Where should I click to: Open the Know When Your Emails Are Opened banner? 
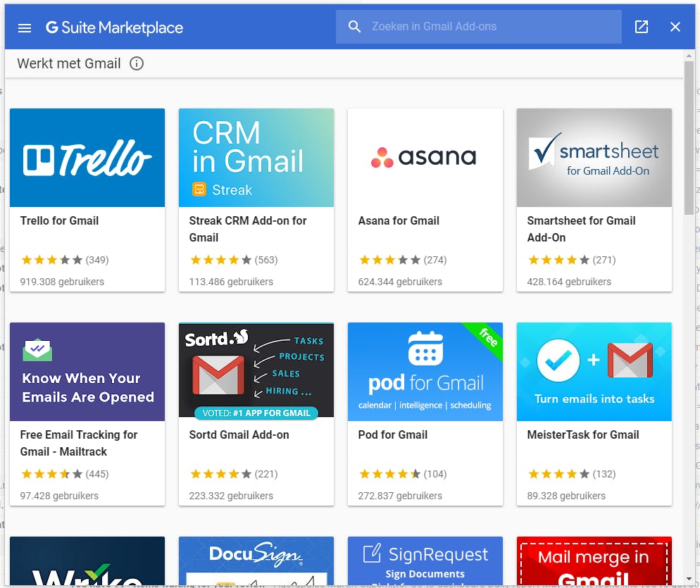[x=87, y=372]
